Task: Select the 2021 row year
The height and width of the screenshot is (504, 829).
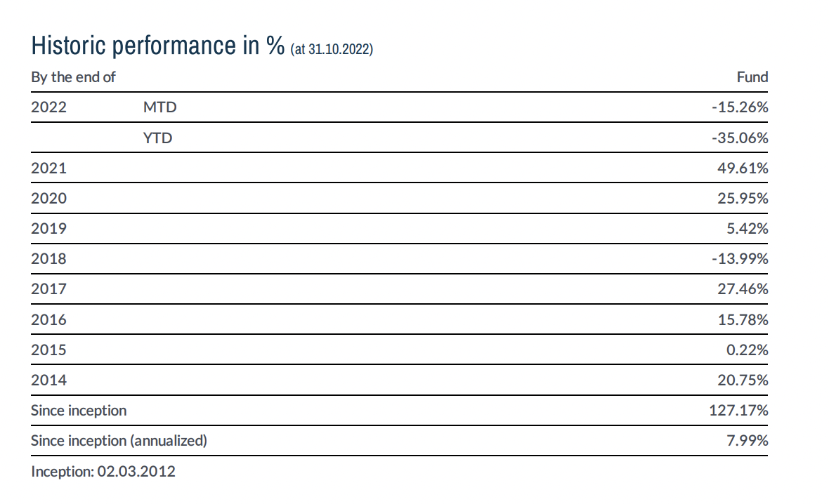Action: (48, 168)
